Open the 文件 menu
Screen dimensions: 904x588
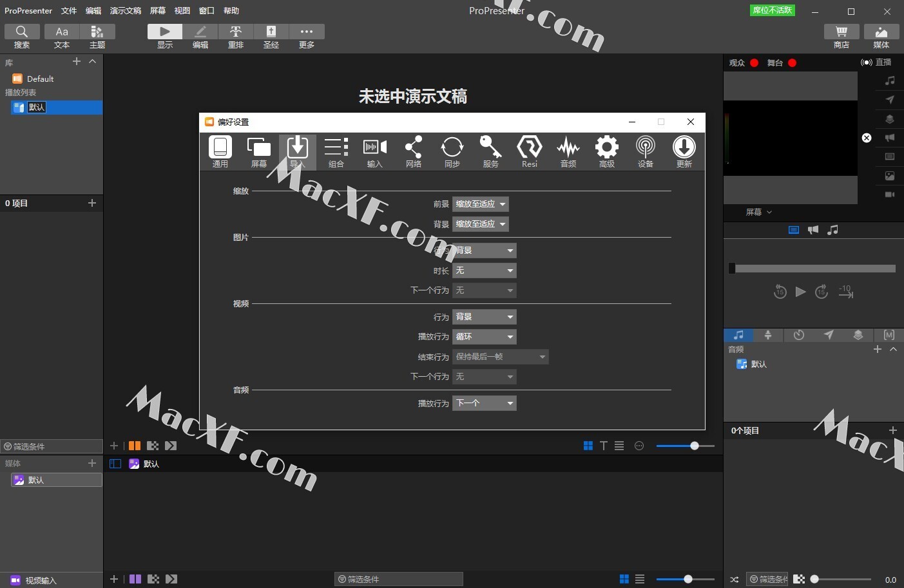(69, 11)
